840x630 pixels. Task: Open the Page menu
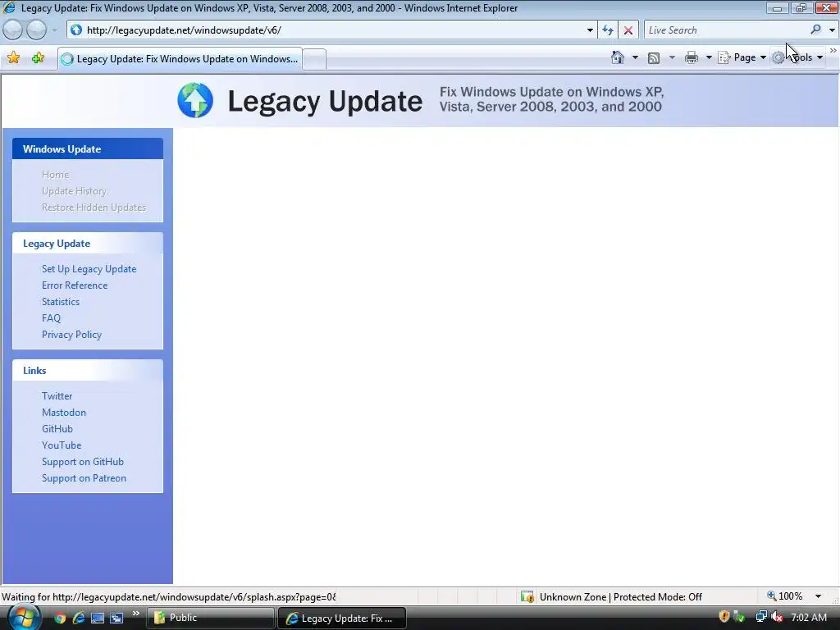742,57
